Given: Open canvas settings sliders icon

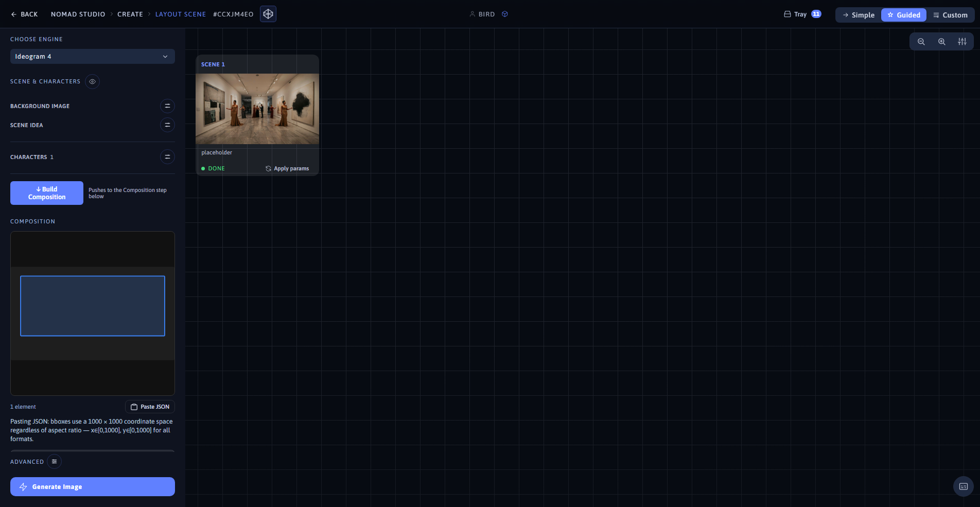Looking at the screenshot, I should click(x=962, y=42).
